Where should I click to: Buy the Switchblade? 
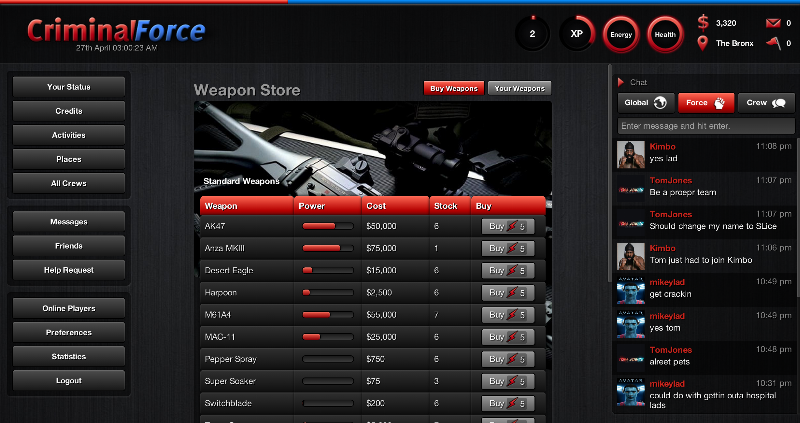pos(508,403)
